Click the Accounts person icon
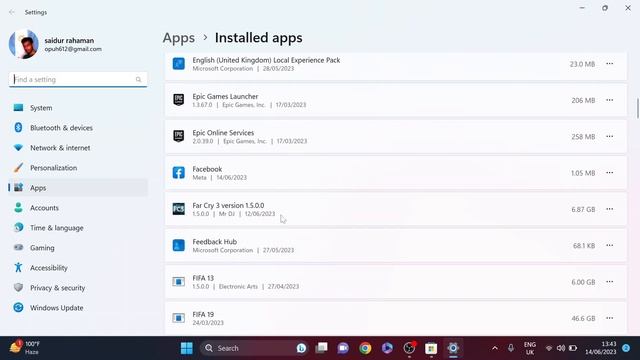Screen dimensions: 640x360 pos(18,208)
